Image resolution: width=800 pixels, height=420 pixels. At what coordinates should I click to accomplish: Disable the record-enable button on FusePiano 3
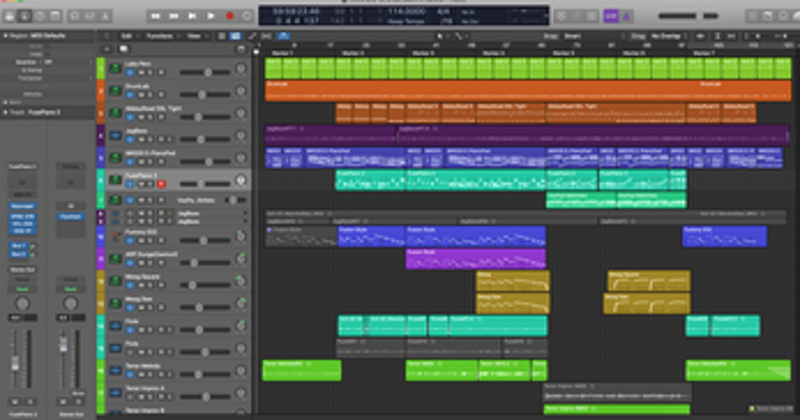(x=161, y=184)
